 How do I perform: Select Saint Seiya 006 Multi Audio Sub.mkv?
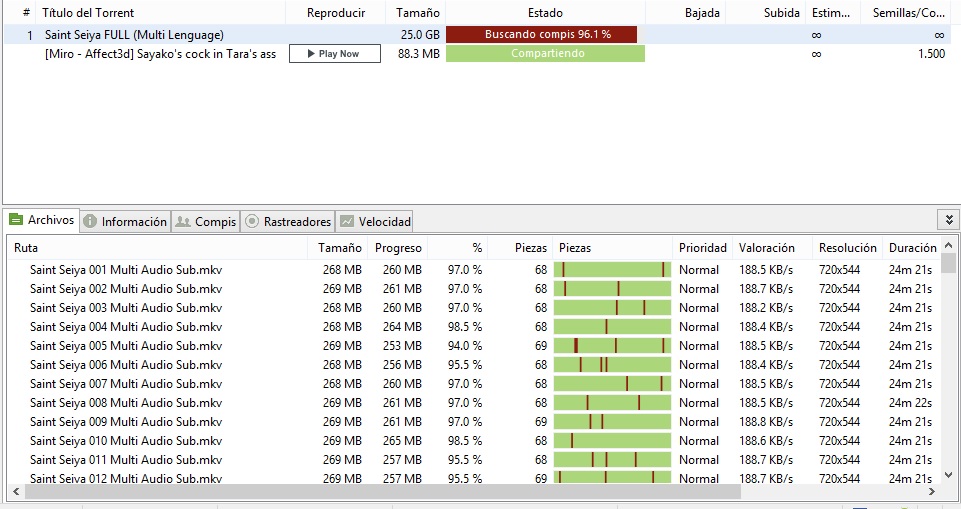pyautogui.click(x=126, y=365)
